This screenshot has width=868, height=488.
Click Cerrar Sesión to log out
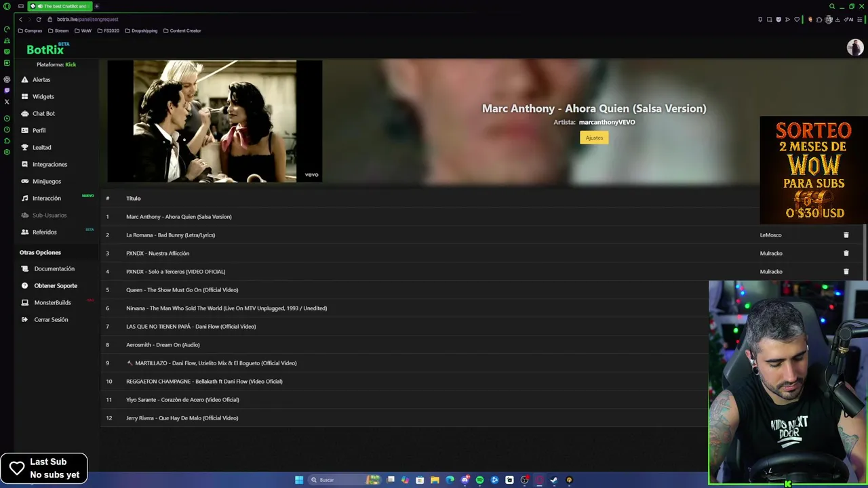coord(51,319)
